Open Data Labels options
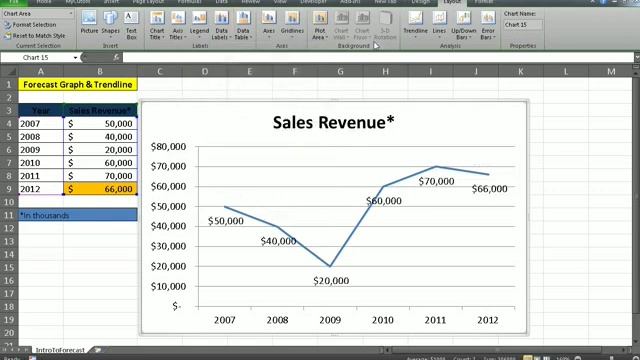The image size is (640, 360). pos(221,25)
